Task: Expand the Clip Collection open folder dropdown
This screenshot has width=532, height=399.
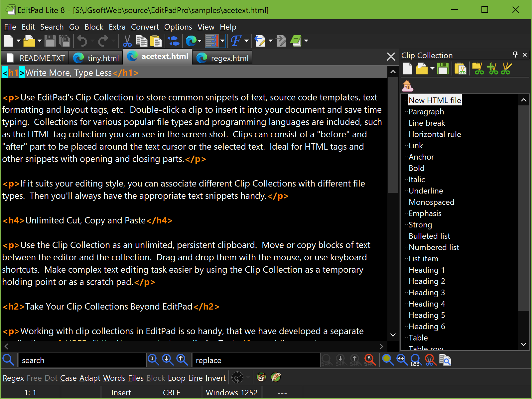Action: tap(432, 68)
